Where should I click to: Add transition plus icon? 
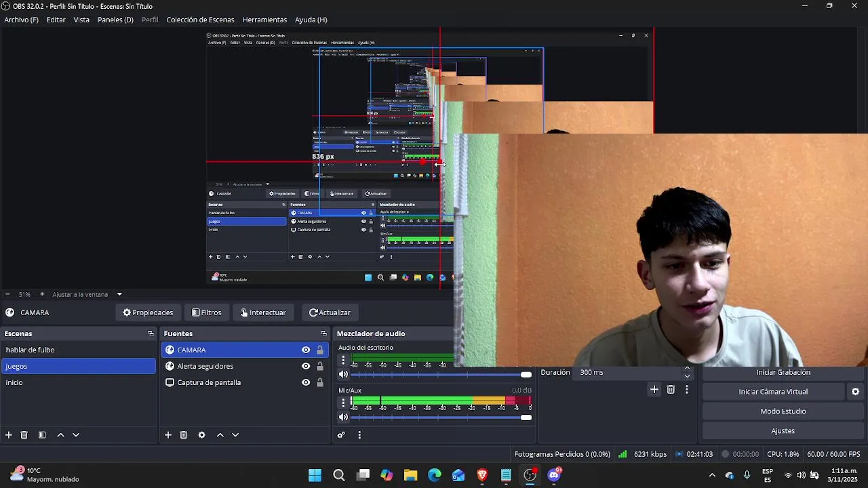click(654, 390)
